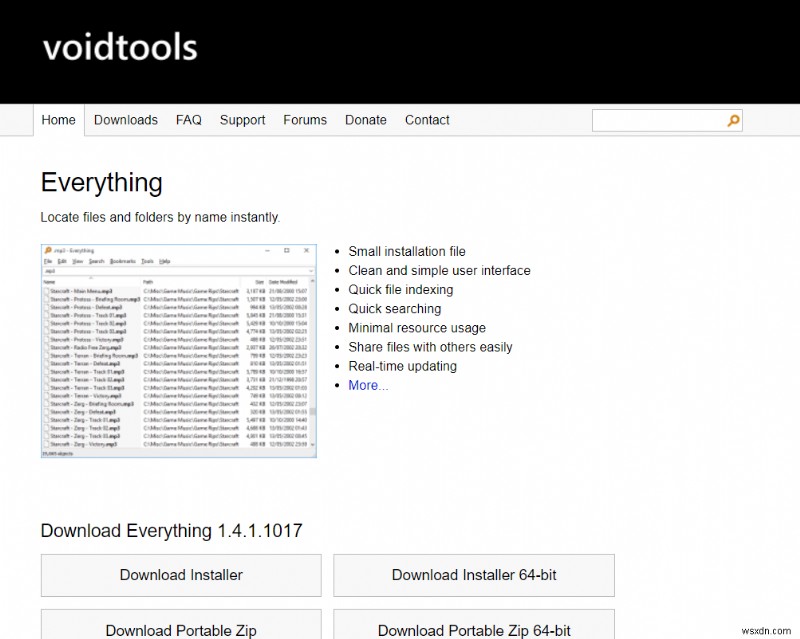The image size is (800, 639).
Task: Choose Download Portable Zip 64-bit
Action: [x=474, y=630]
